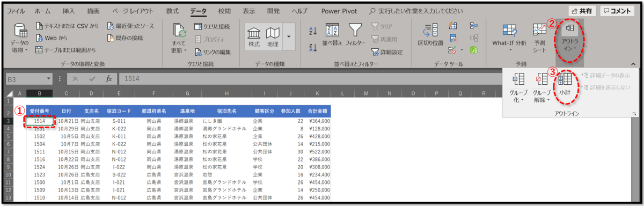
Task: Select cell B3 with value 1514
Action: tap(39, 121)
